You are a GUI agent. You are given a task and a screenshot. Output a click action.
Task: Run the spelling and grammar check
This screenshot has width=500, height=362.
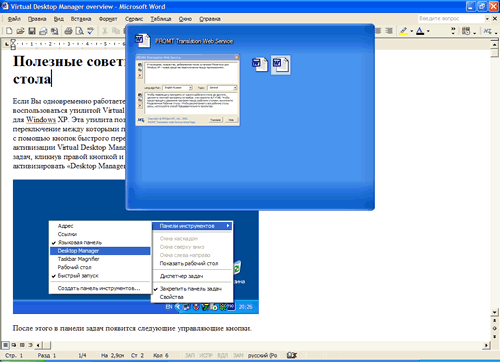(91, 31)
